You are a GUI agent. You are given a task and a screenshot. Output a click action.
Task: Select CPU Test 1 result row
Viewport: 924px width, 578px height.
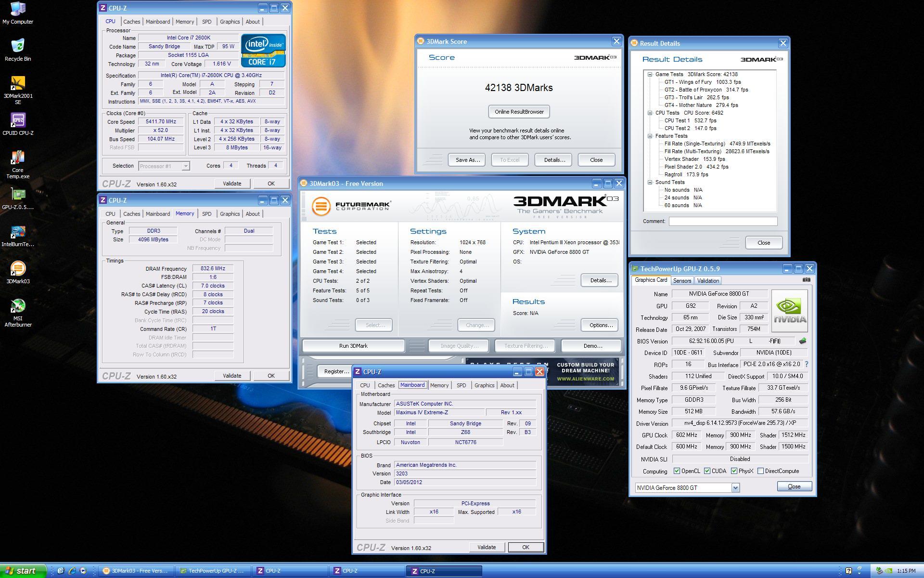[x=690, y=120]
